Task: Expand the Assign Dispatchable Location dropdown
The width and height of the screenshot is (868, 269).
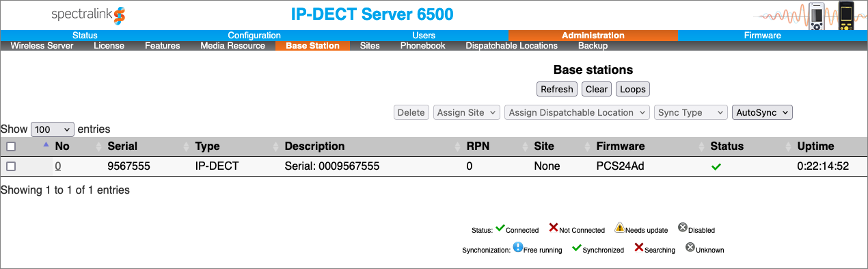Action: pyautogui.click(x=577, y=112)
